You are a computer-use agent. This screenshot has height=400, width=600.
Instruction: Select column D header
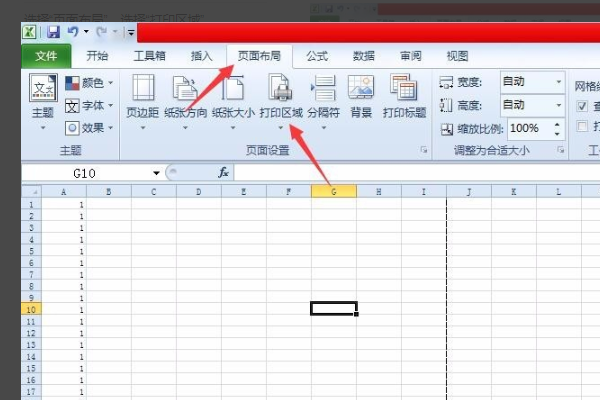point(199,191)
